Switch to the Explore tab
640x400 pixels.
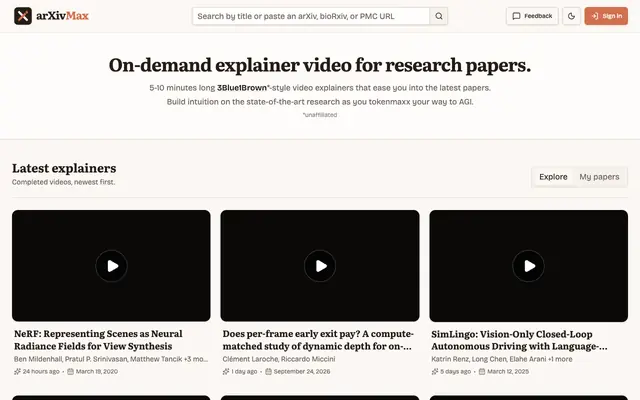(x=553, y=177)
